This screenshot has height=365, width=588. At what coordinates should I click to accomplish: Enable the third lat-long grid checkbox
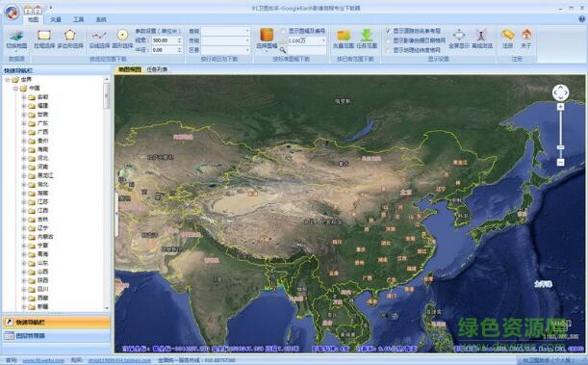click(x=388, y=50)
